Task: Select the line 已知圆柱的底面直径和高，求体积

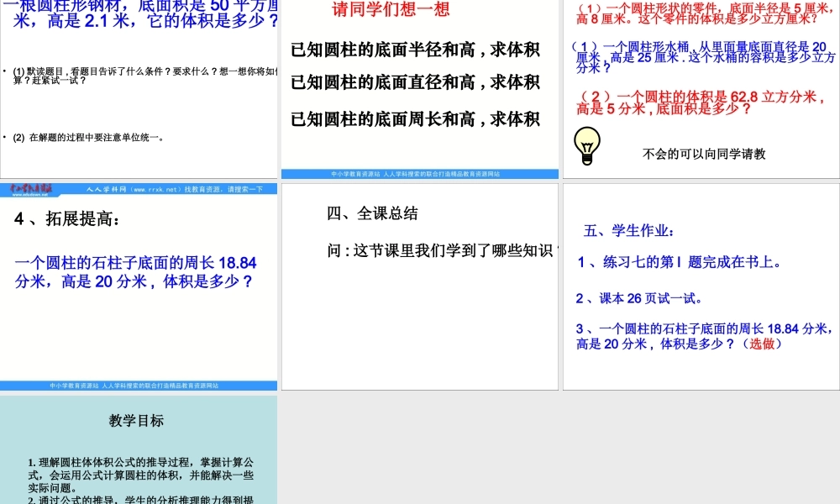Action: pyautogui.click(x=415, y=82)
